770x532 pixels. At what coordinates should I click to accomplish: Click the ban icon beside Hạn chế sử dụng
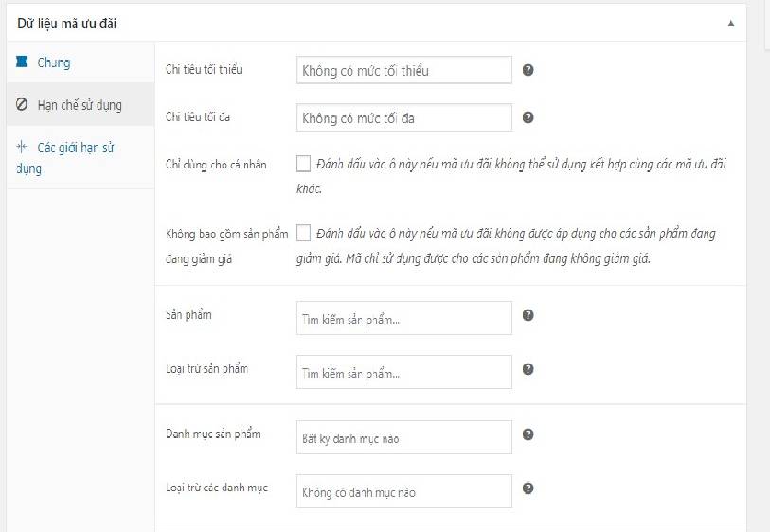tap(22, 104)
